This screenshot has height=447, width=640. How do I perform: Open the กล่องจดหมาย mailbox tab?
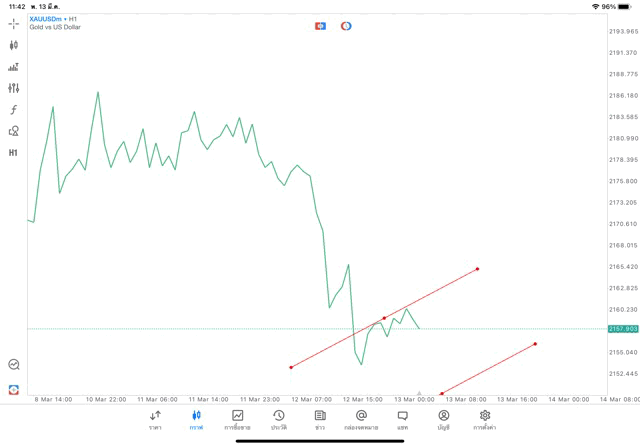coord(361,420)
